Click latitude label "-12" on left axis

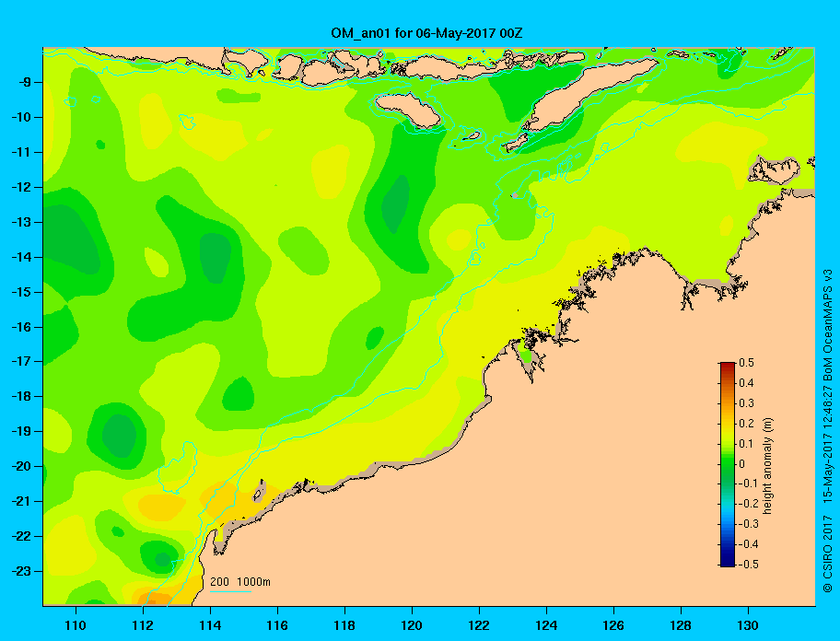pos(21,188)
